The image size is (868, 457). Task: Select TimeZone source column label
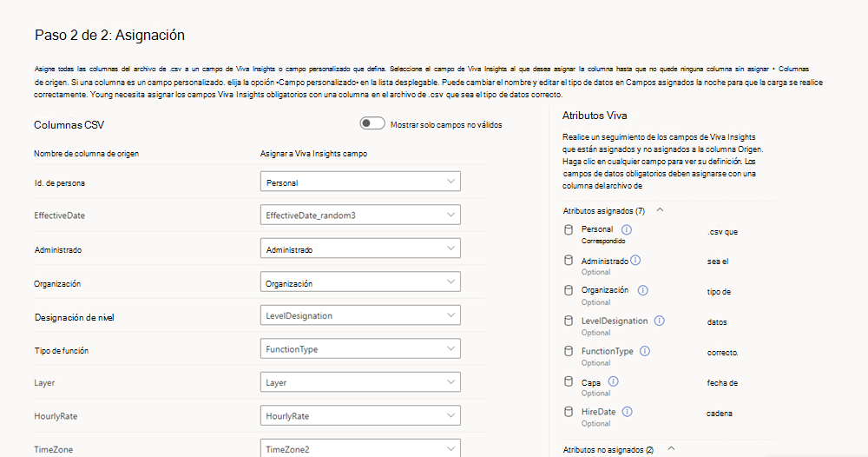pos(53,449)
